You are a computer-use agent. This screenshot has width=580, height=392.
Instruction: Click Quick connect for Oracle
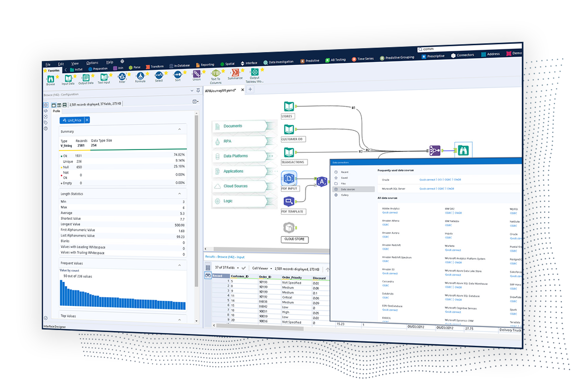[x=427, y=180]
